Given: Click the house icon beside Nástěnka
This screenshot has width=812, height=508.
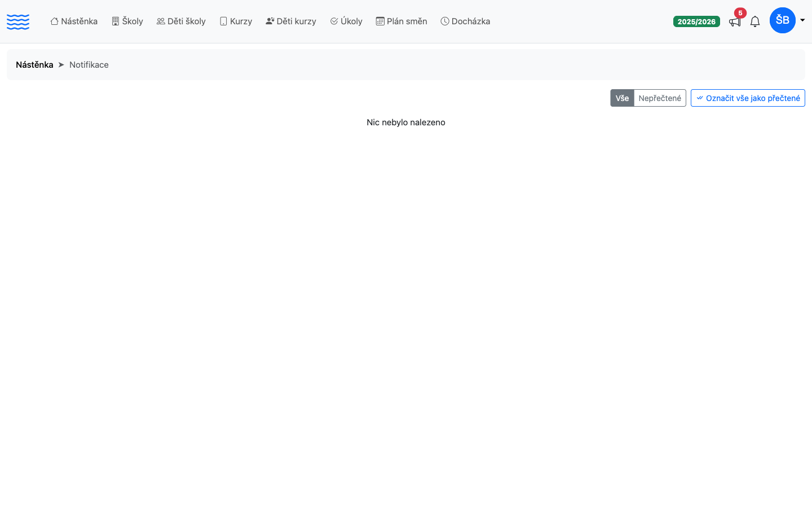Looking at the screenshot, I should [54, 21].
